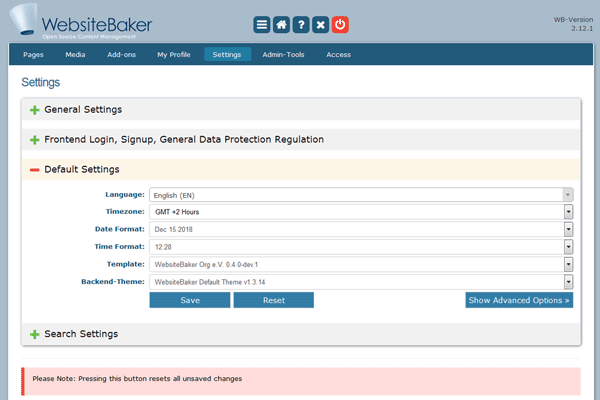Click Show Advanced Options button
The width and height of the screenshot is (600, 400).
[x=519, y=300]
